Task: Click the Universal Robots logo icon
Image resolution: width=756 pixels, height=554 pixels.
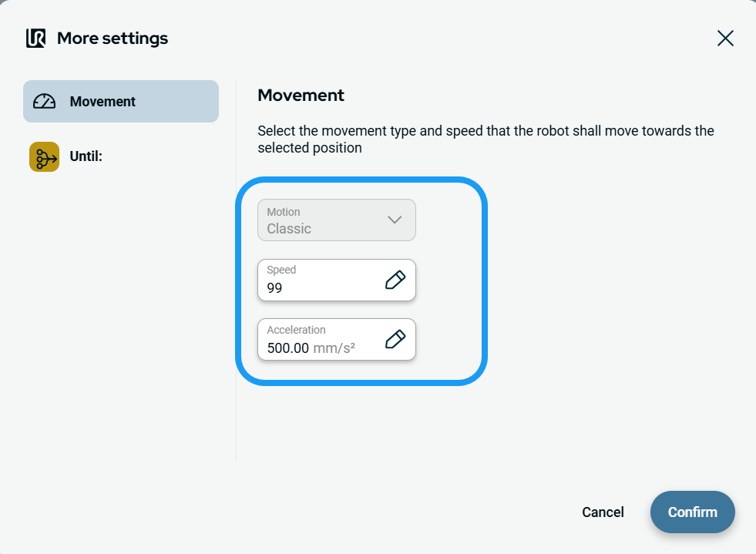Action: pos(35,39)
